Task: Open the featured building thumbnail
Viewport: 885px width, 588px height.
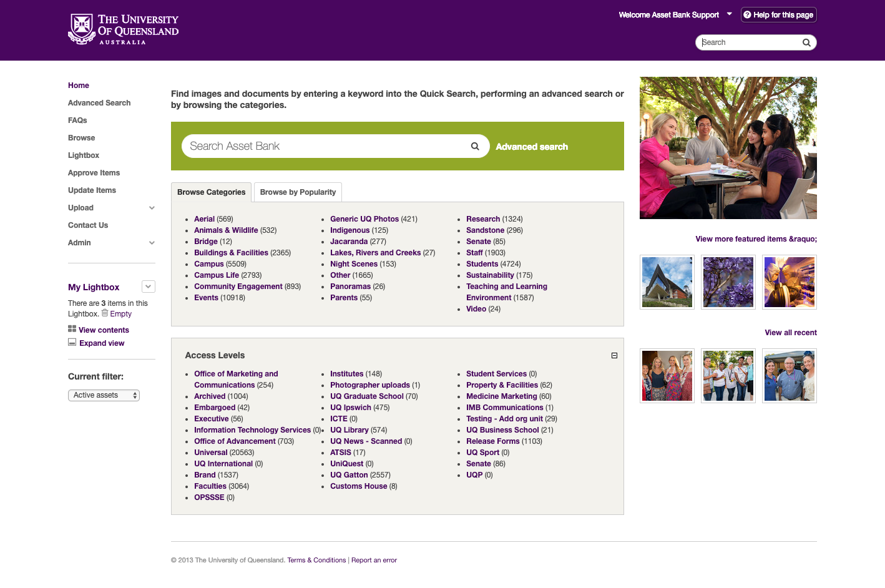Action: pos(667,282)
